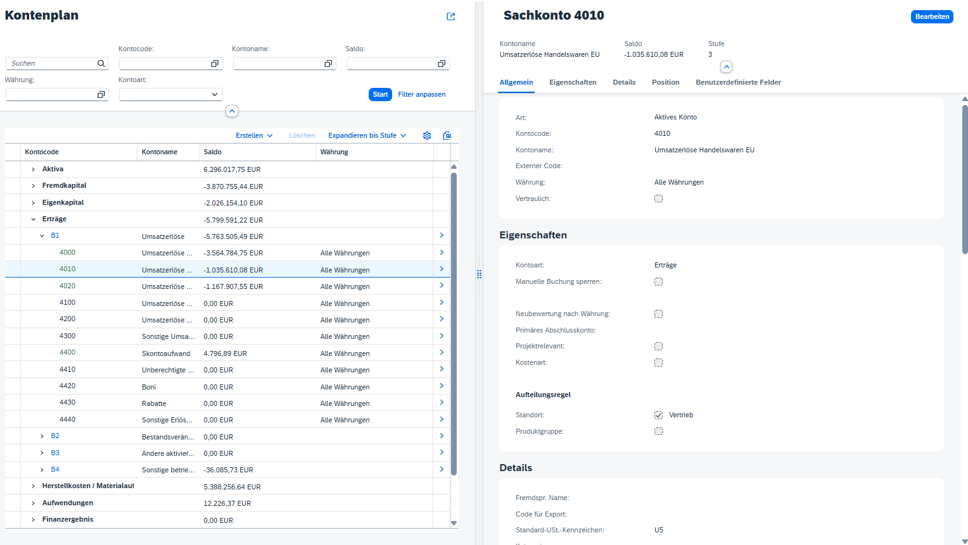Switch to the Eigenschaften tab
The height and width of the screenshot is (545, 968).
(573, 82)
